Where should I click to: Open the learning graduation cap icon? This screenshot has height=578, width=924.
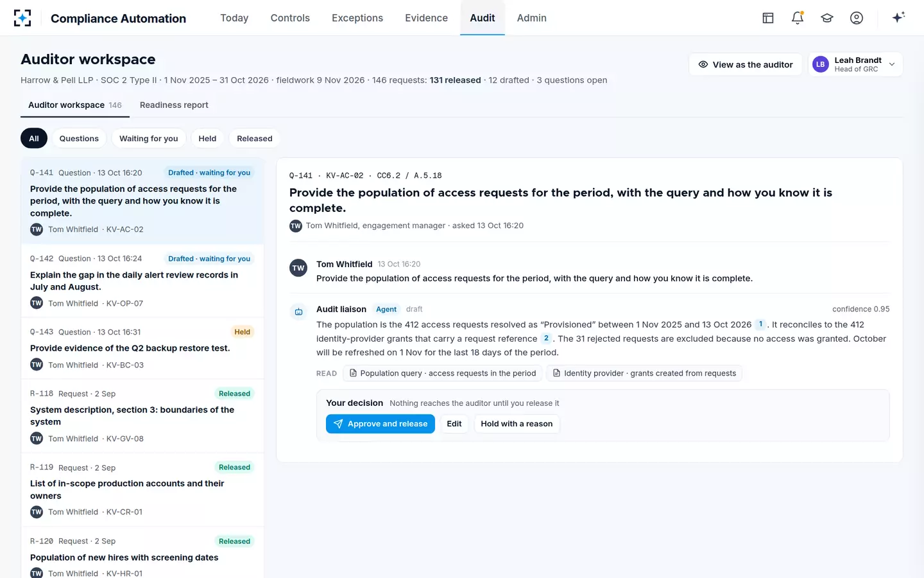click(x=827, y=18)
